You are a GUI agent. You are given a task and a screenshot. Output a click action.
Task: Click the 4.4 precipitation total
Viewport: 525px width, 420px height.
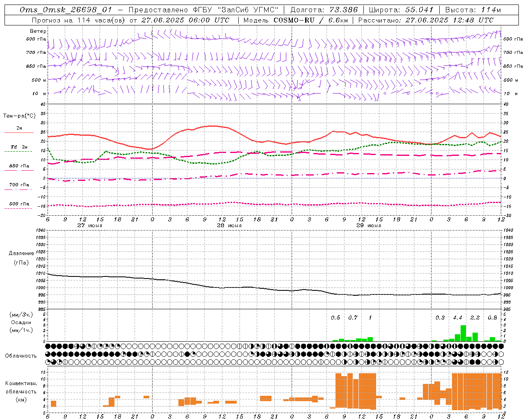coord(458,318)
